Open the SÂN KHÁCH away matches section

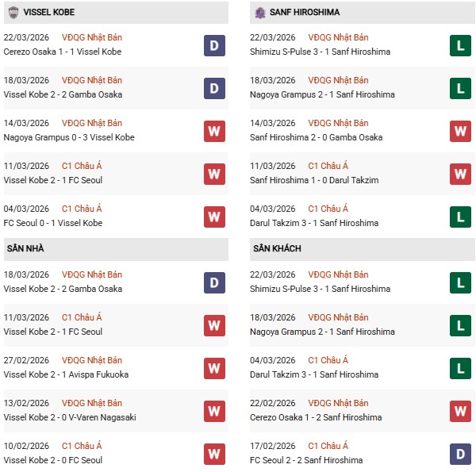click(x=277, y=248)
